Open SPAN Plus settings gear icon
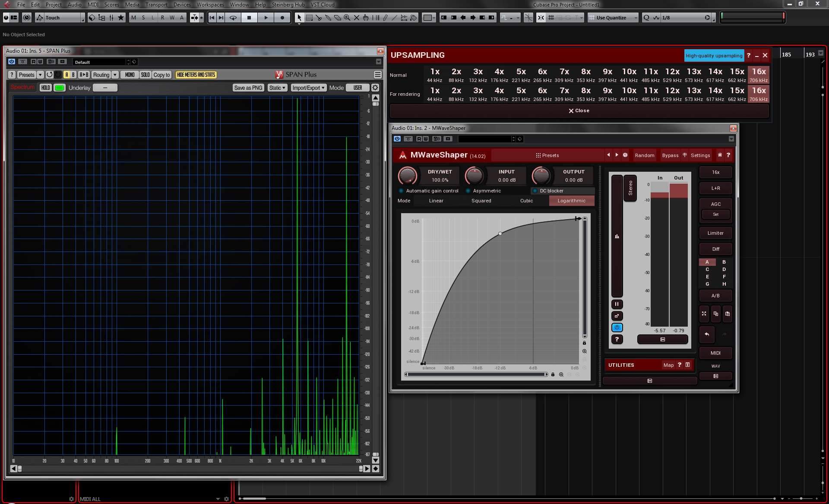Screen dimensions: 829x504 click(x=375, y=88)
